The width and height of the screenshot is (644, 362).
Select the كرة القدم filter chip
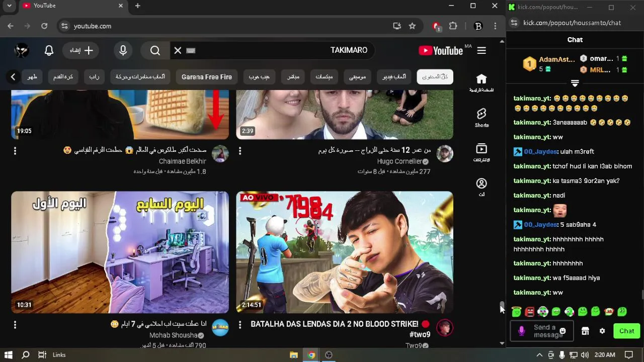(63, 77)
